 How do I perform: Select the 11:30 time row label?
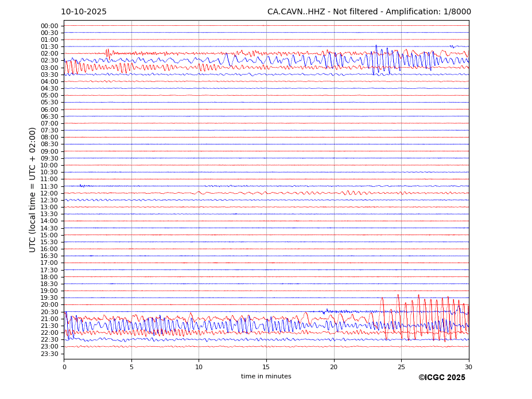(49, 186)
